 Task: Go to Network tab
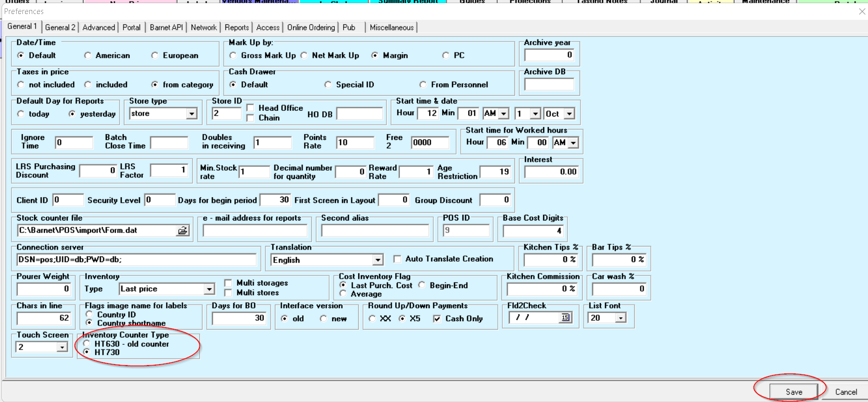pos(204,28)
